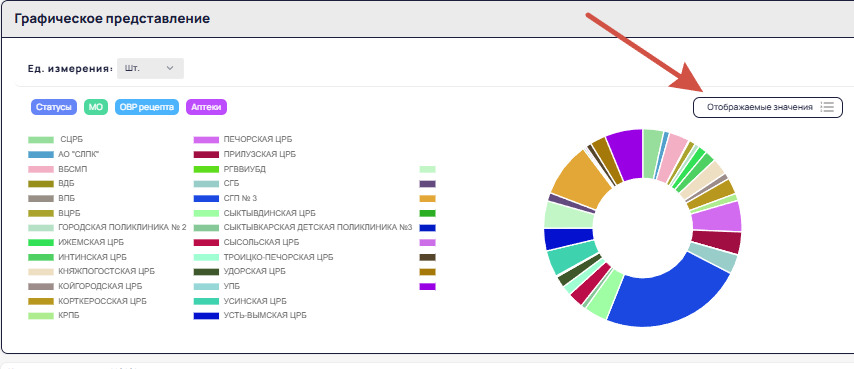Image resolution: width=854 pixels, height=369 pixels.
Task: Toggle ИНТИНСКАЯ ЦРБ legend entry
Action: click(x=77, y=257)
